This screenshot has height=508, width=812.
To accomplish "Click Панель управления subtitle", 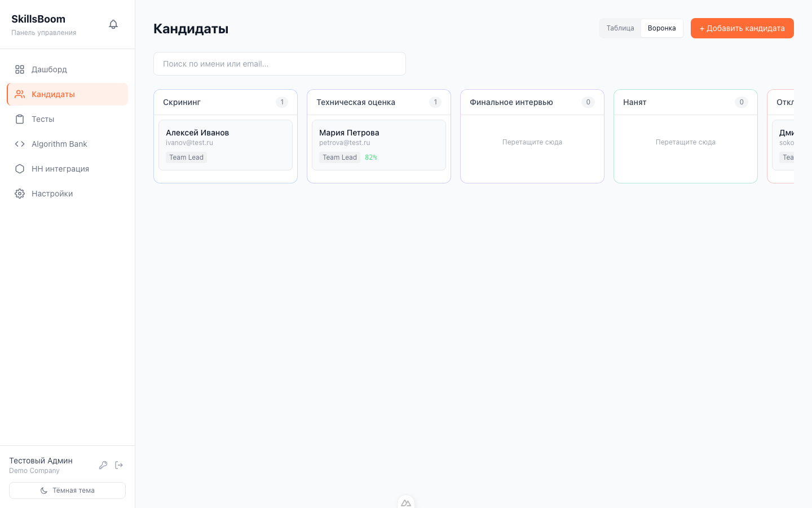I will (43, 33).
